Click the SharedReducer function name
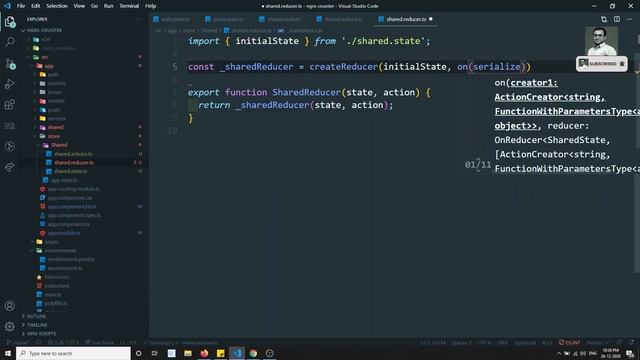 tap(306, 92)
